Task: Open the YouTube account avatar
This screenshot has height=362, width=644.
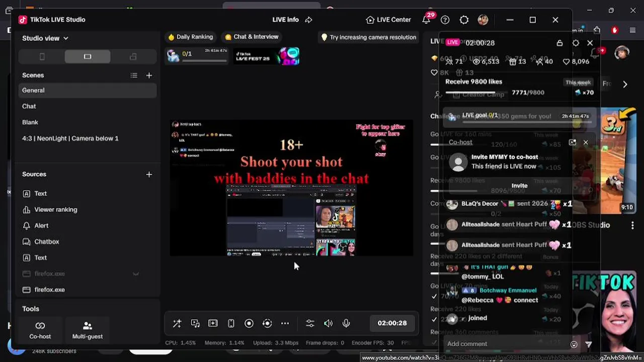Action: 622,52
